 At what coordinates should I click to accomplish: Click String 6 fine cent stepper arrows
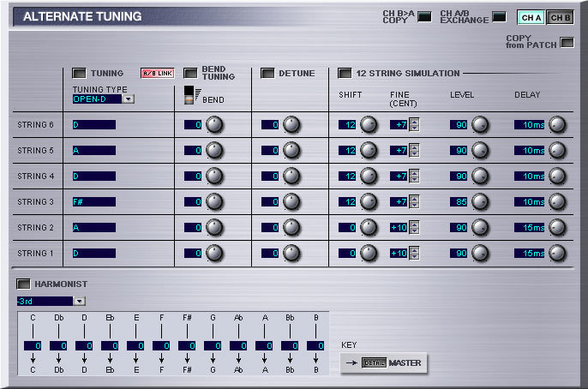(x=414, y=125)
